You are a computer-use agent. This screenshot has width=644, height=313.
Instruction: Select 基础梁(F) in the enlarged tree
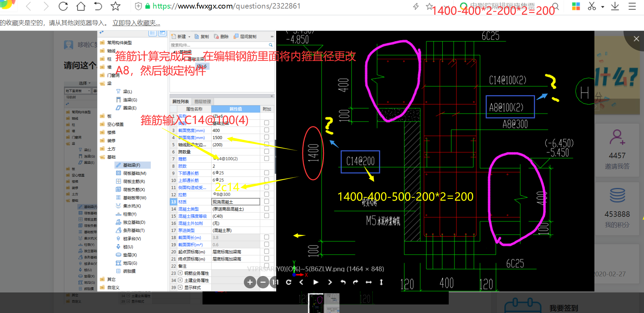click(x=132, y=165)
